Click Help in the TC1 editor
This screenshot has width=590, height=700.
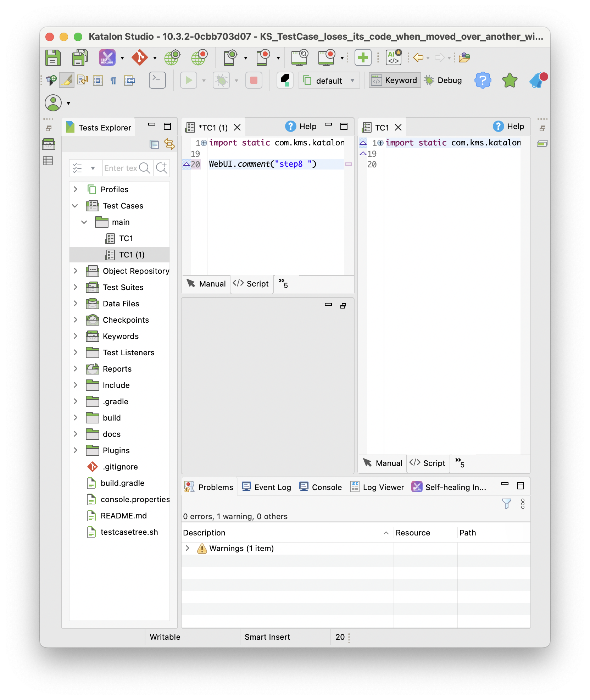[x=509, y=127]
